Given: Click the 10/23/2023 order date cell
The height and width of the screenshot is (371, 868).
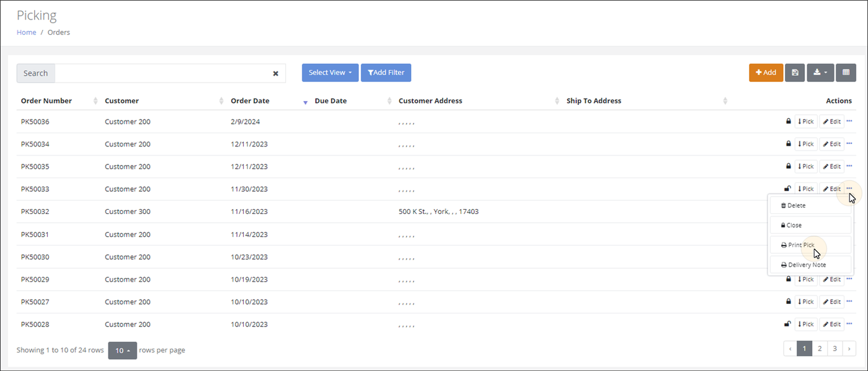Looking at the screenshot, I should click(x=249, y=257).
